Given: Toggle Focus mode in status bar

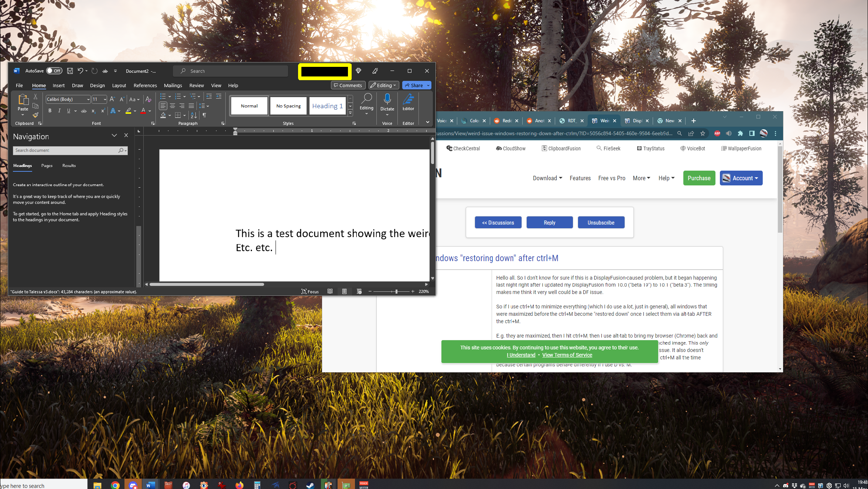Looking at the screenshot, I should pos(310,291).
